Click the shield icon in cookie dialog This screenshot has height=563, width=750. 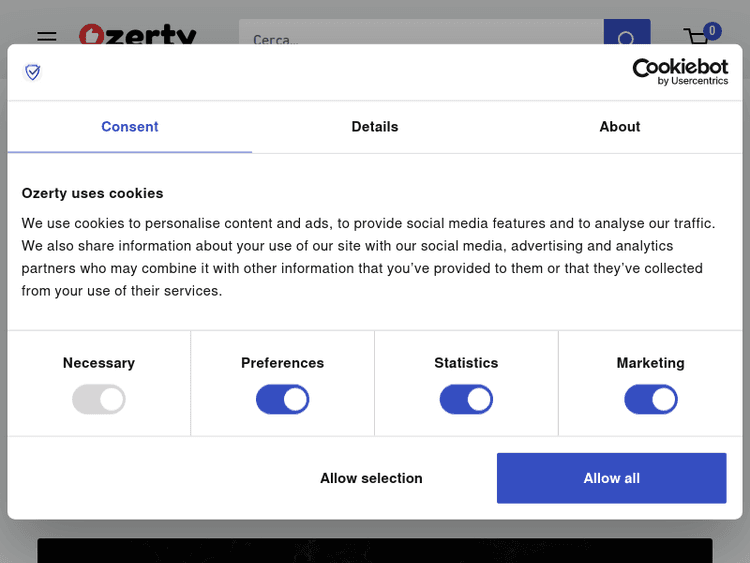click(x=33, y=72)
